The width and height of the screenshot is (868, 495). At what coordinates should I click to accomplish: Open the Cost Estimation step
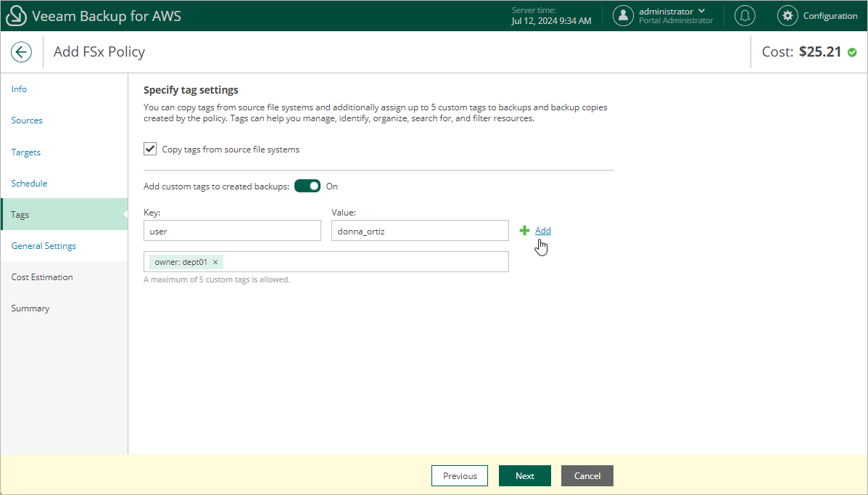(42, 277)
